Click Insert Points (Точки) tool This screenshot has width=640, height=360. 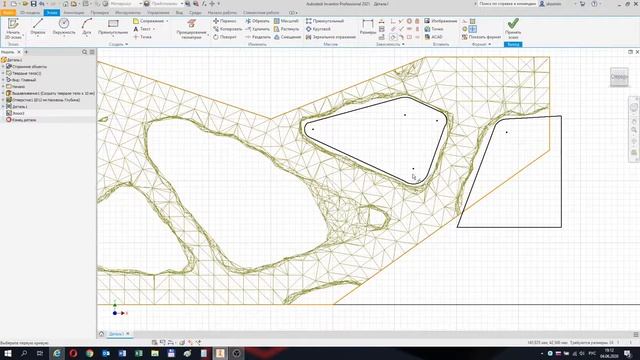tap(434, 29)
